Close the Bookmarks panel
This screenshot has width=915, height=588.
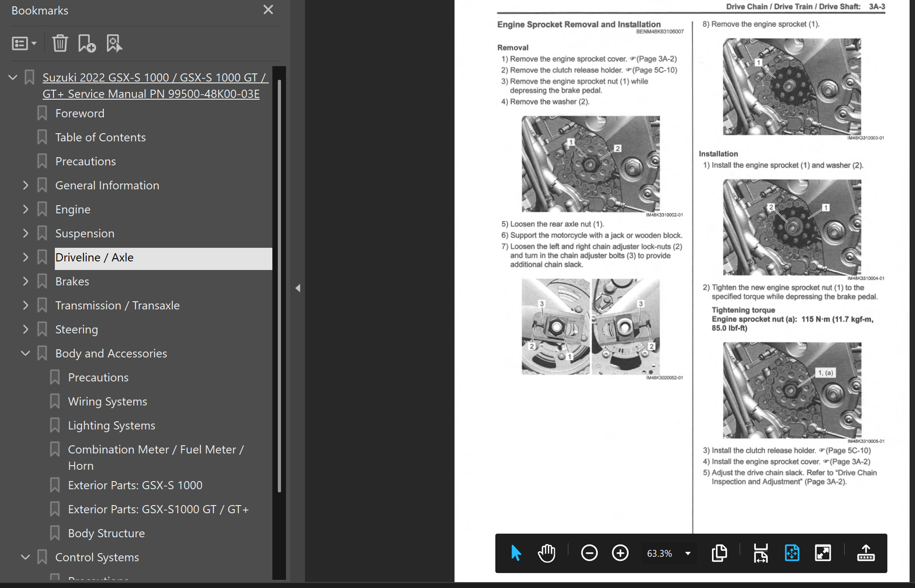pyautogui.click(x=268, y=10)
